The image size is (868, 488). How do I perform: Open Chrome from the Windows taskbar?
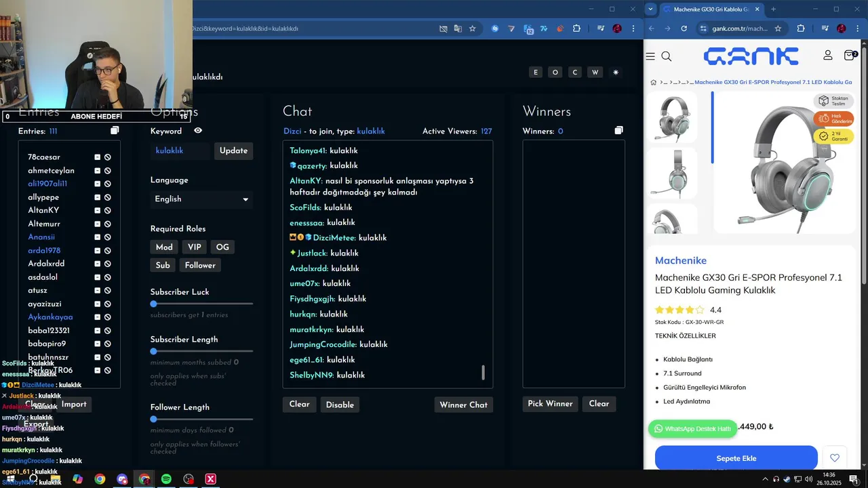(x=100, y=479)
